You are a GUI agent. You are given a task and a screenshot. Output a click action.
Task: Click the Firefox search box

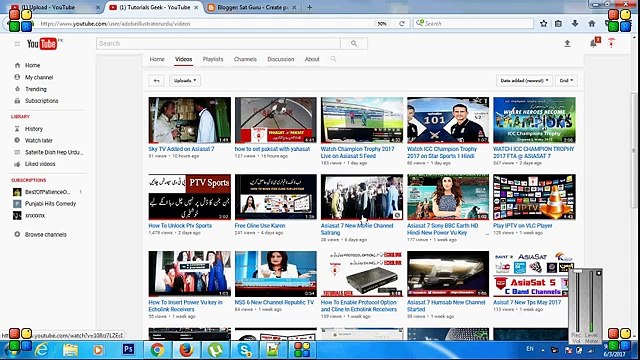(x=473, y=24)
